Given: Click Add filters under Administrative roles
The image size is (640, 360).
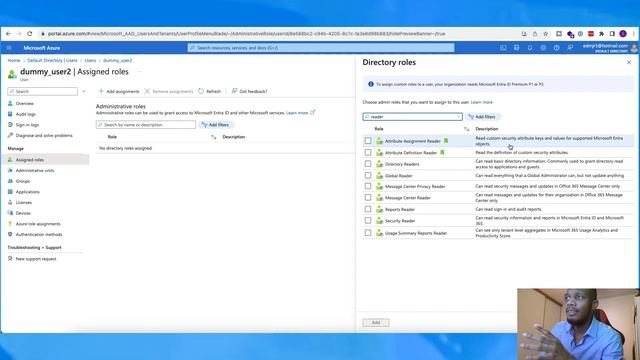Looking at the screenshot, I should point(216,125).
